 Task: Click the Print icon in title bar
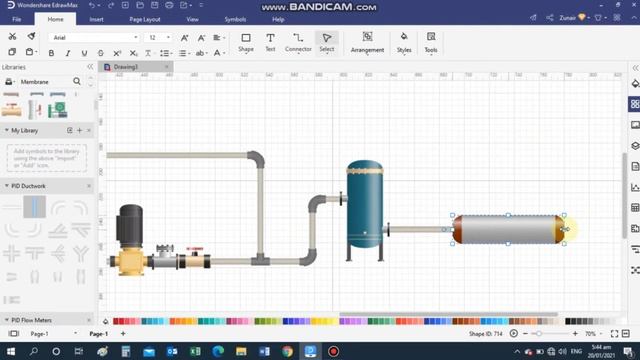point(169,5)
